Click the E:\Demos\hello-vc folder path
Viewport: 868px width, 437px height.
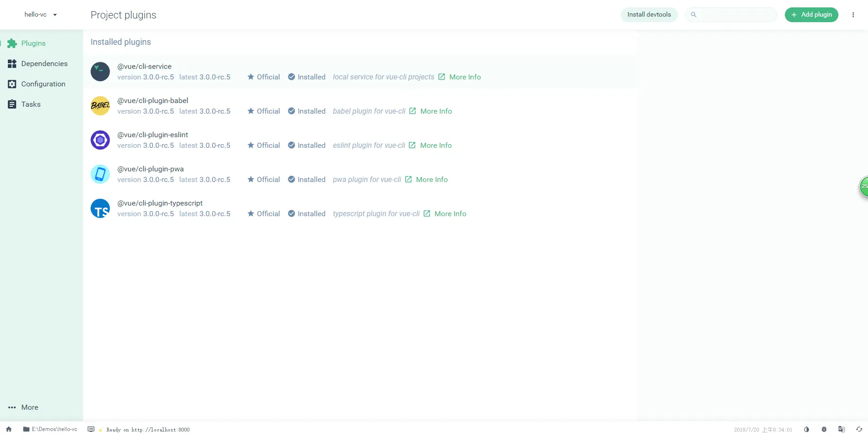pyautogui.click(x=50, y=429)
